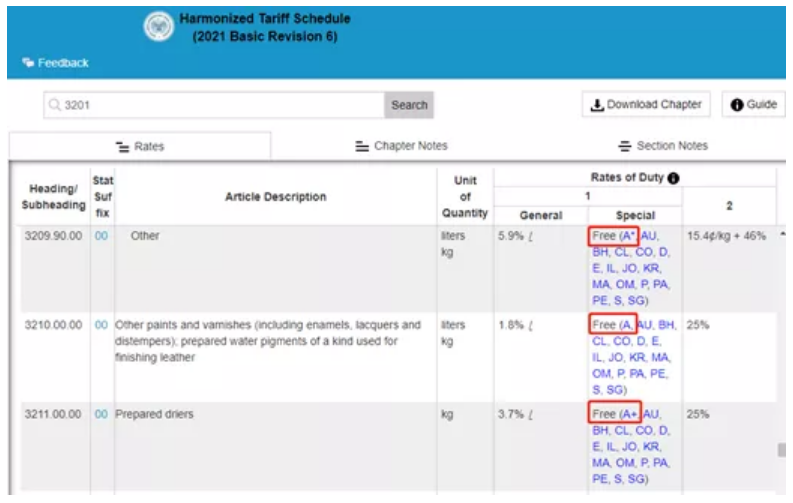
Task: Click the 'Prepared driers' description
Action: pyautogui.click(x=154, y=414)
